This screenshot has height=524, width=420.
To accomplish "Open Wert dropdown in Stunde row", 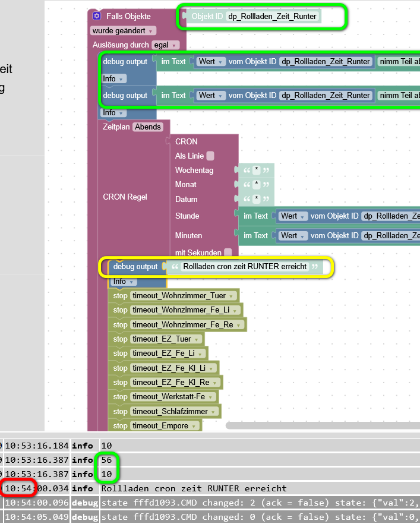I will pyautogui.click(x=293, y=216).
